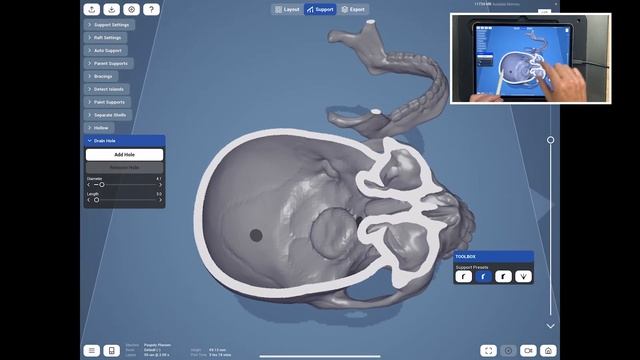Expand the Support Settings panel
This screenshot has height=360, width=640.
click(x=109, y=25)
